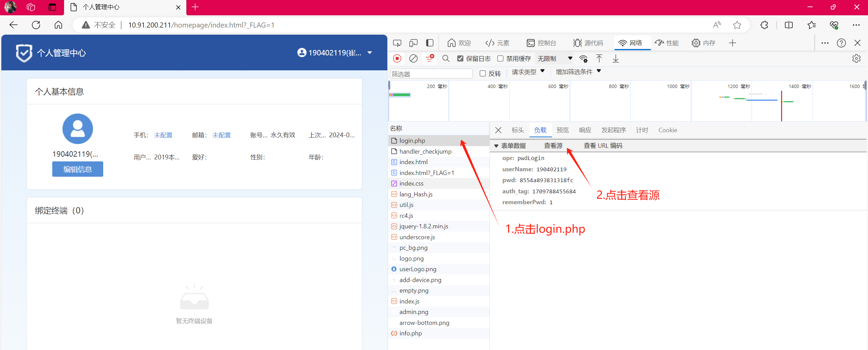Open the 源代码 tab
Image resolution: width=868 pixels, height=350 pixels.
(588, 43)
